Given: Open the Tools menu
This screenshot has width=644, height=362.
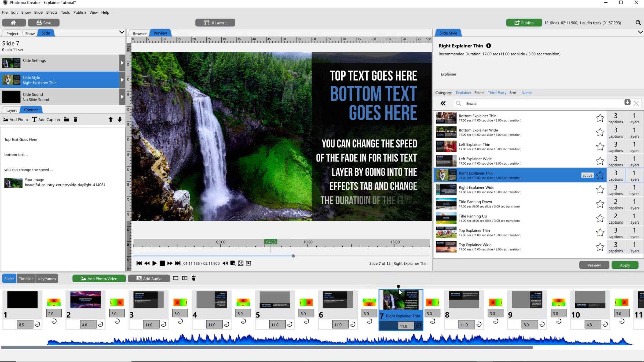Looking at the screenshot, I should [65, 12].
